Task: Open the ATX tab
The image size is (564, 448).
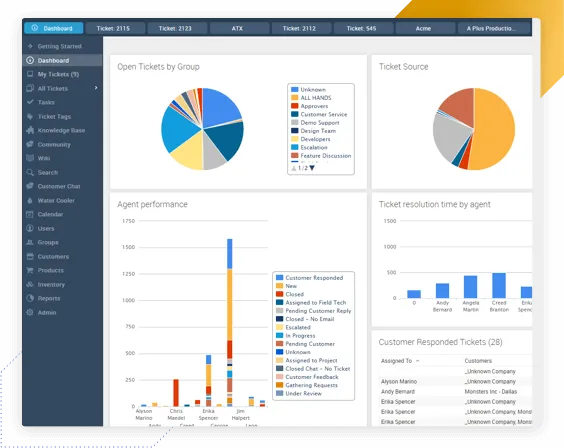Action: [x=240, y=28]
